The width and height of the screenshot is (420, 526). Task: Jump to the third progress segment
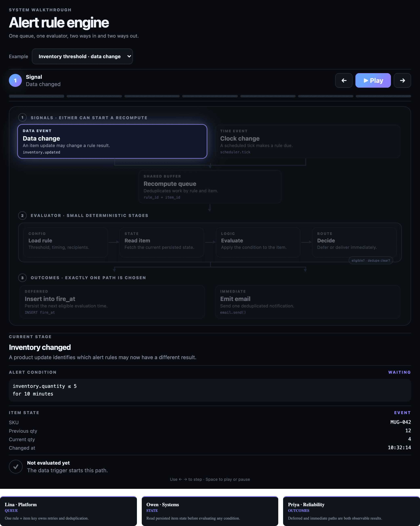pos(152,96)
